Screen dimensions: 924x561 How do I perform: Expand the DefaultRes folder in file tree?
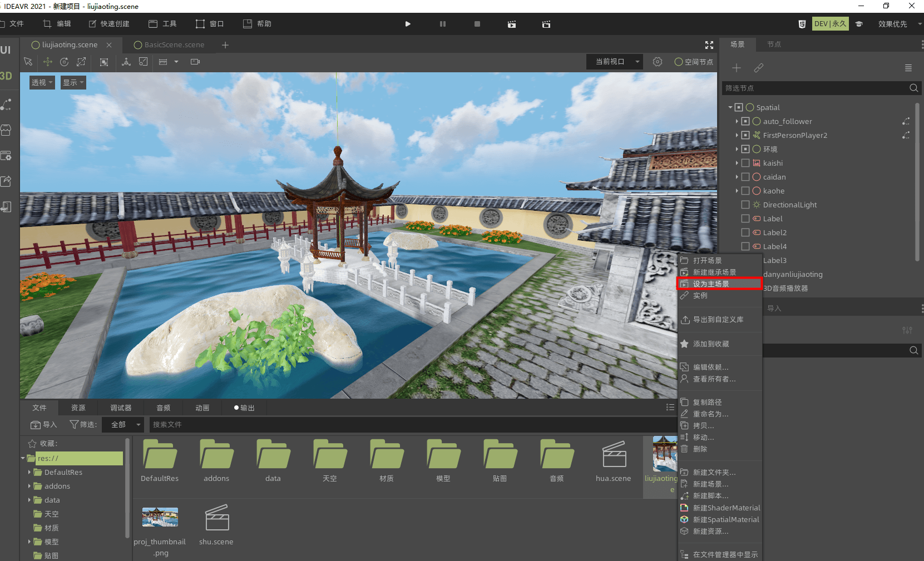29,472
